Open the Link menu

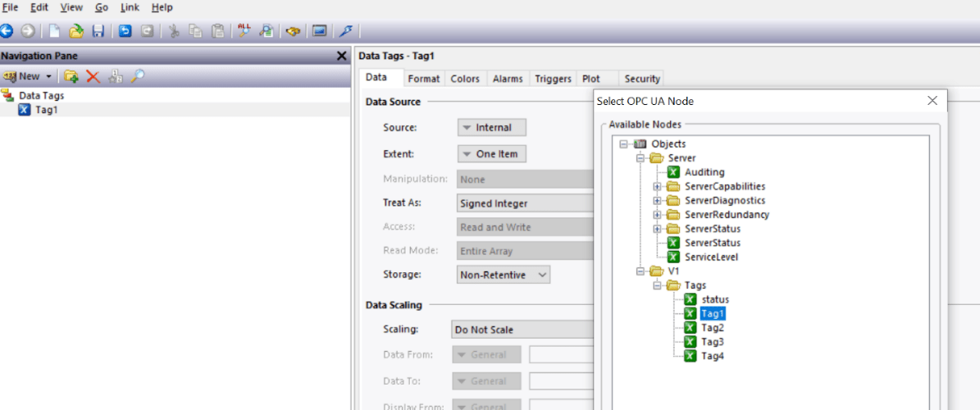tap(130, 7)
